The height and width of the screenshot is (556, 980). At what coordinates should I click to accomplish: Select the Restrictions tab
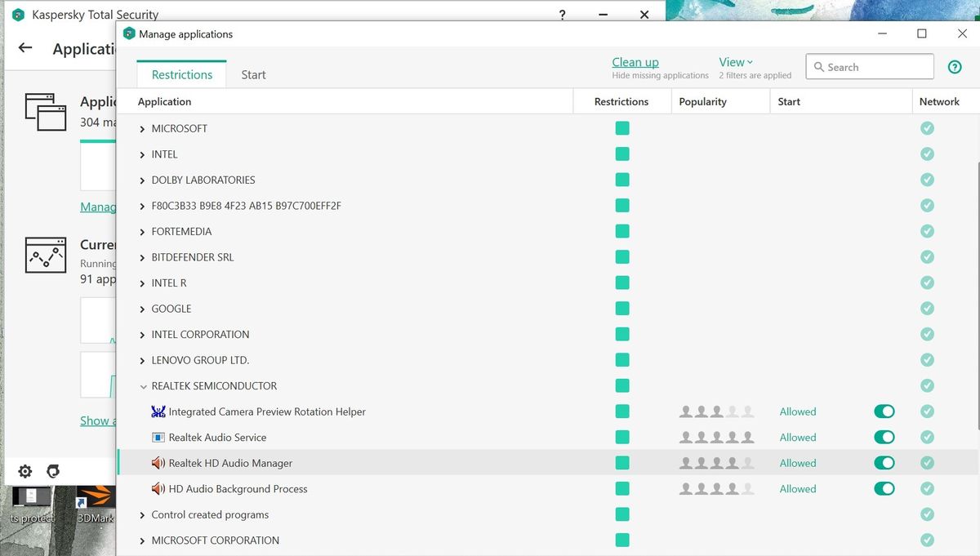point(181,74)
